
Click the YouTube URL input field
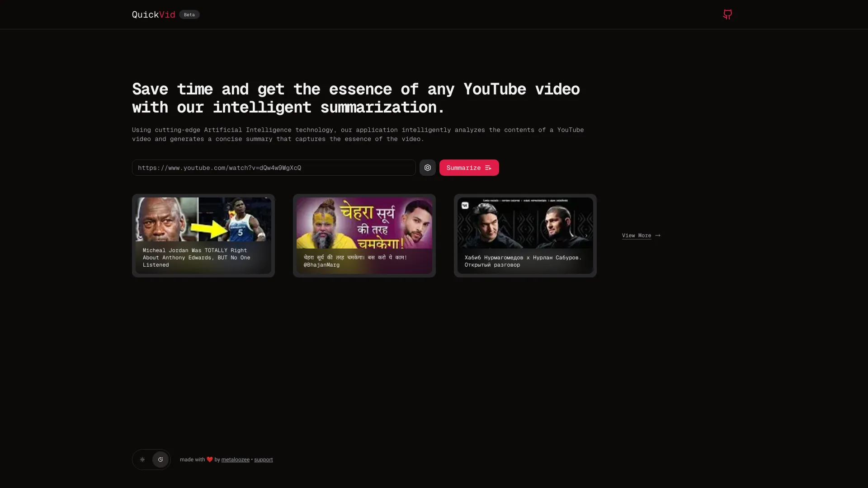(x=273, y=168)
